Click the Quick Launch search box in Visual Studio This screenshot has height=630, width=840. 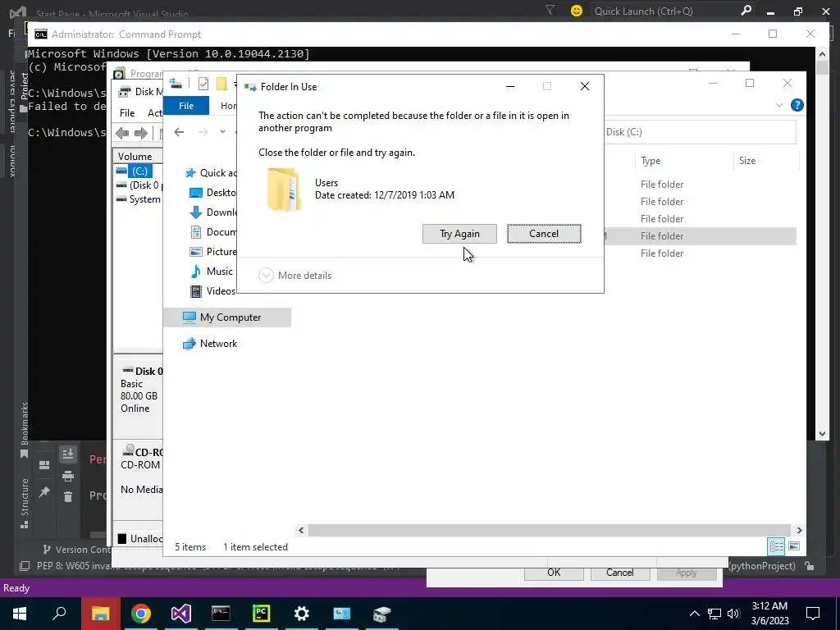click(x=664, y=11)
